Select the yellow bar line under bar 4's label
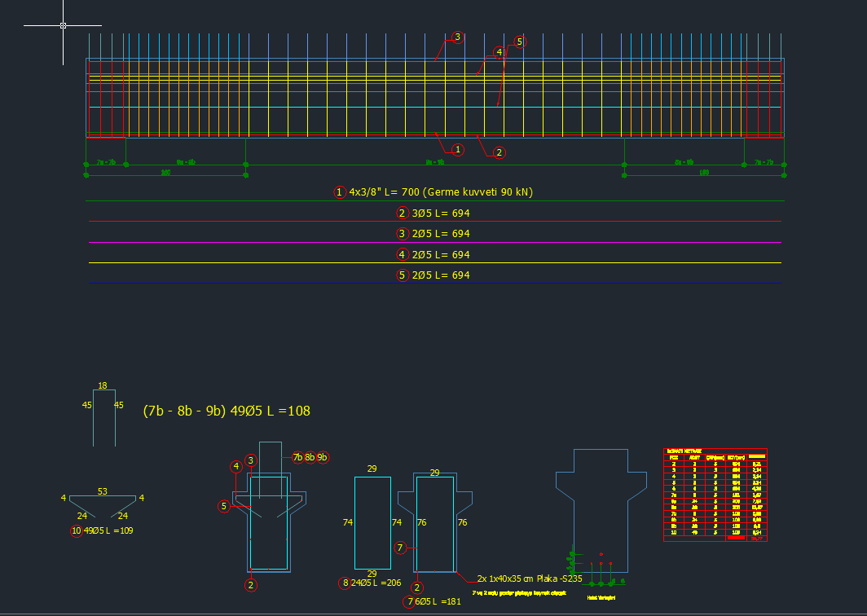 [434, 263]
